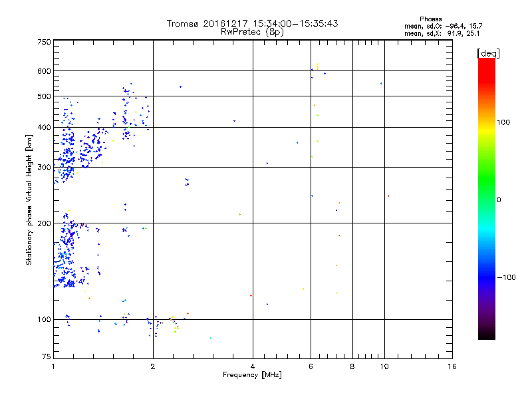Click the y-axis '500' tick label
Screen dimensions: 532x399
tap(44, 96)
